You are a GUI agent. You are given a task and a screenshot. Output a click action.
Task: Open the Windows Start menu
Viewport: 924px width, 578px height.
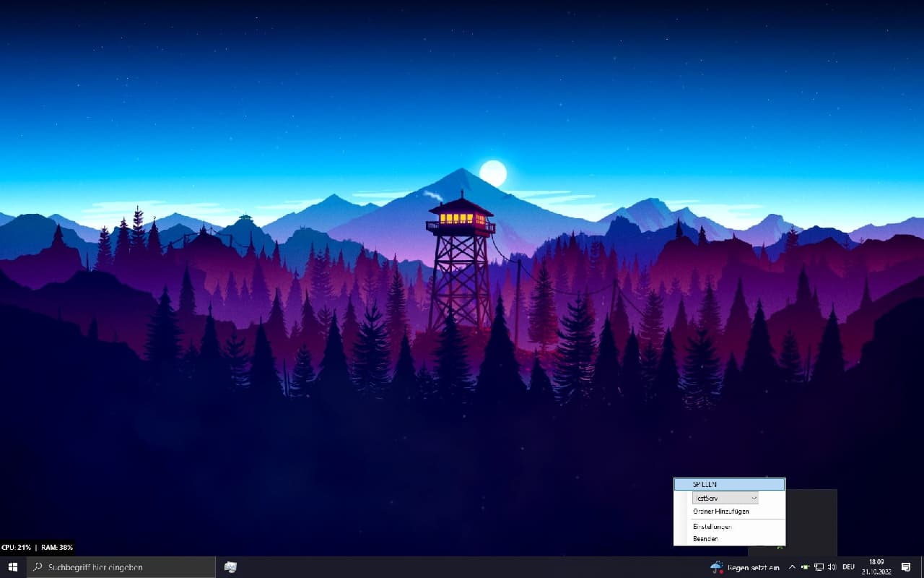click(x=13, y=567)
